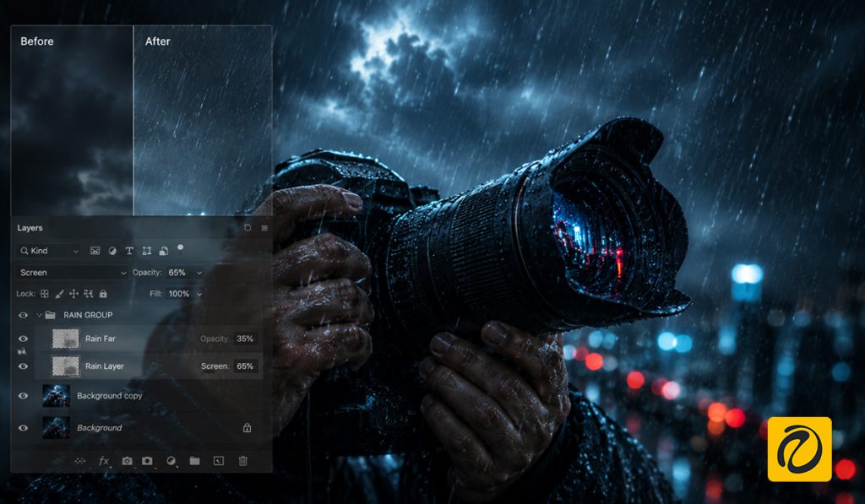
Task: Filter layers by smart objects
Action: 163,251
